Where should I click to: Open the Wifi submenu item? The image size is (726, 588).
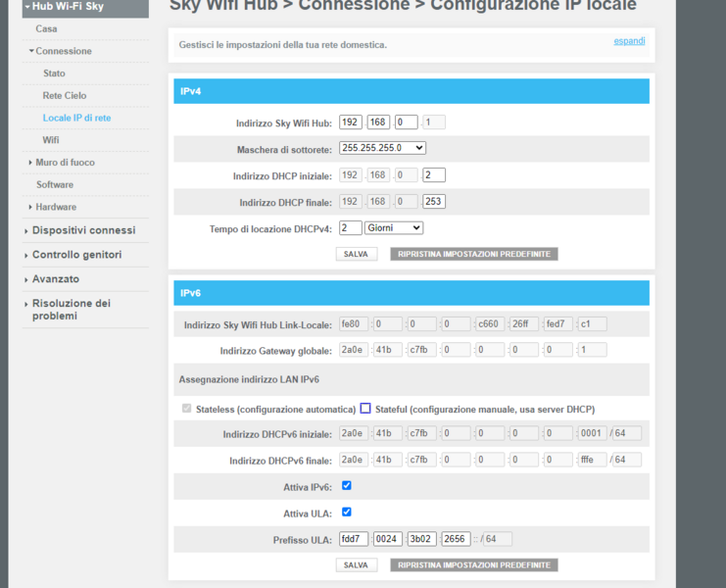pos(51,140)
